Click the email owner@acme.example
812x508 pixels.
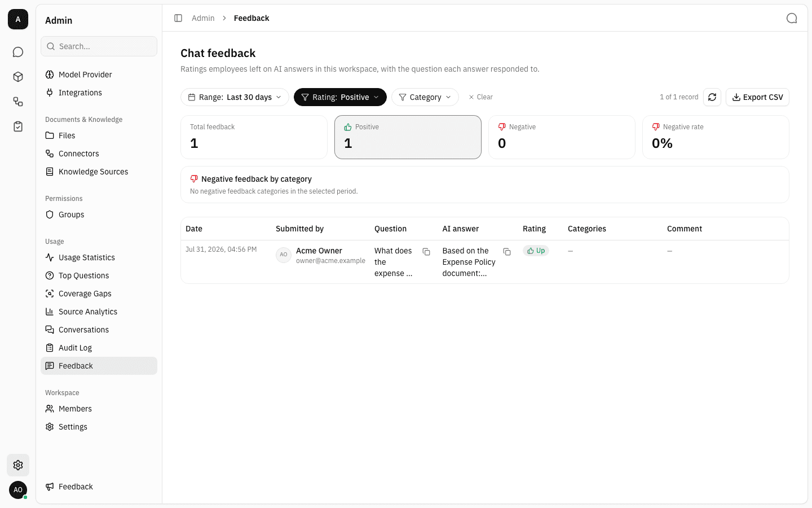click(330, 261)
